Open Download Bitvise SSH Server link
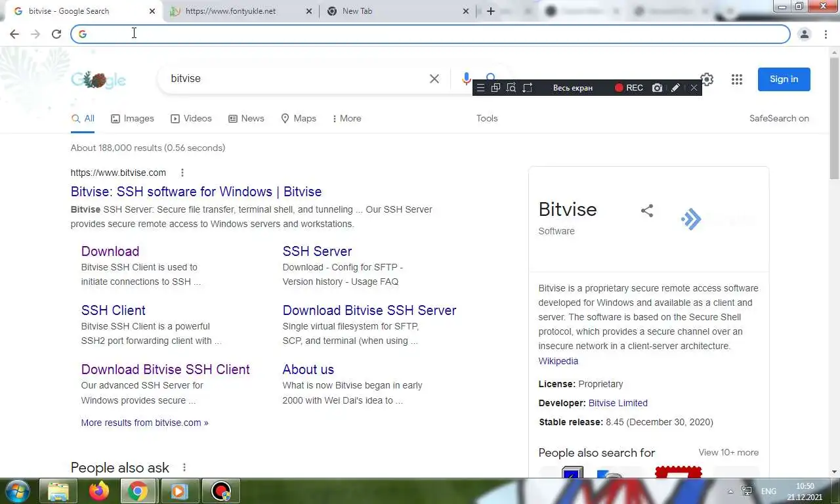The width and height of the screenshot is (840, 504). click(369, 310)
